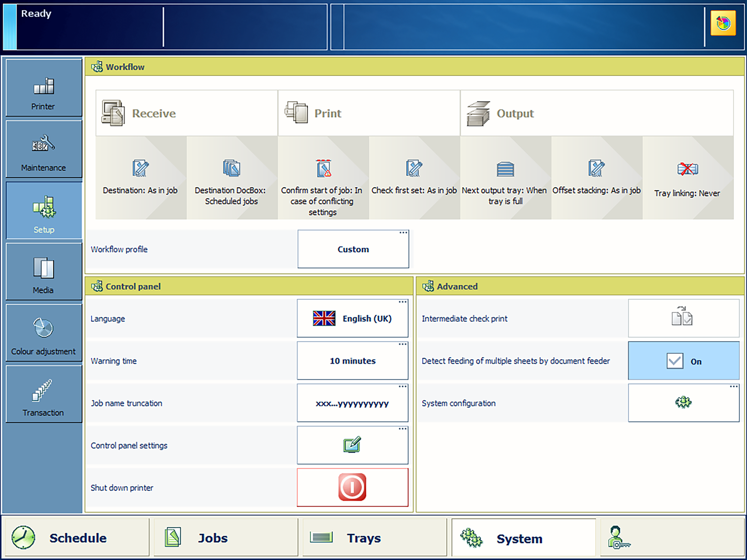The height and width of the screenshot is (560, 747).
Task: Click the colour wheel icon top right
Action: tap(723, 23)
